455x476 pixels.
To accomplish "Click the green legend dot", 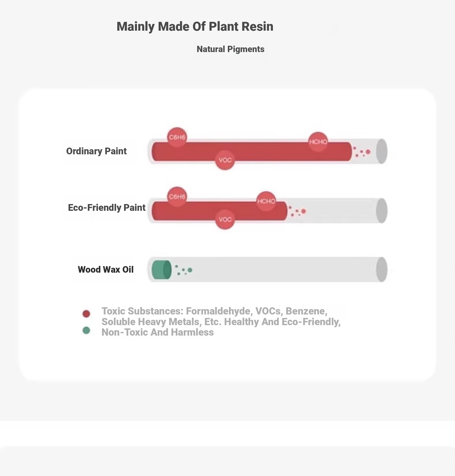I will pos(86,330).
